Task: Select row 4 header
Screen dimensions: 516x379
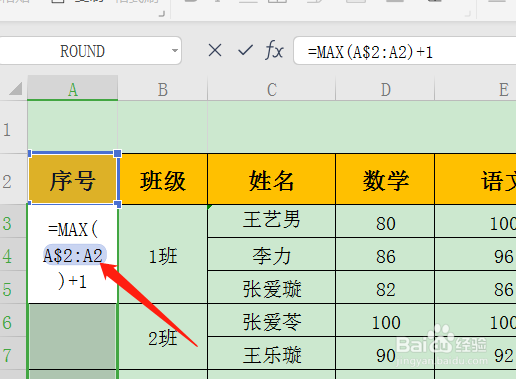Action: tap(13, 254)
